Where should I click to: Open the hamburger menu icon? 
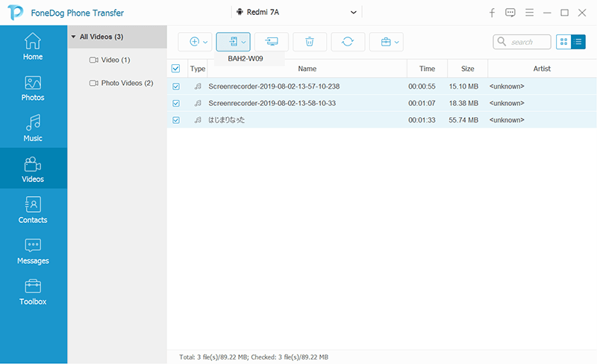[x=529, y=13]
